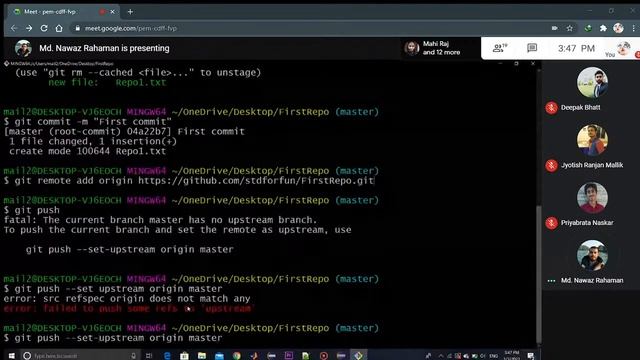Launch Microsoft Edge from the taskbar
640x360 pixels.
(x=167, y=356)
